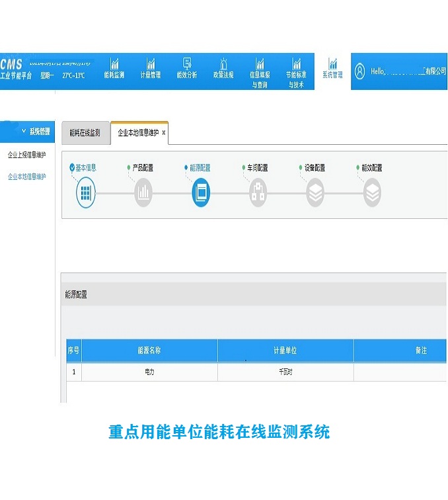The width and height of the screenshot is (448, 500).
Task: Click the 基本信息 step label
Action: coord(86,168)
